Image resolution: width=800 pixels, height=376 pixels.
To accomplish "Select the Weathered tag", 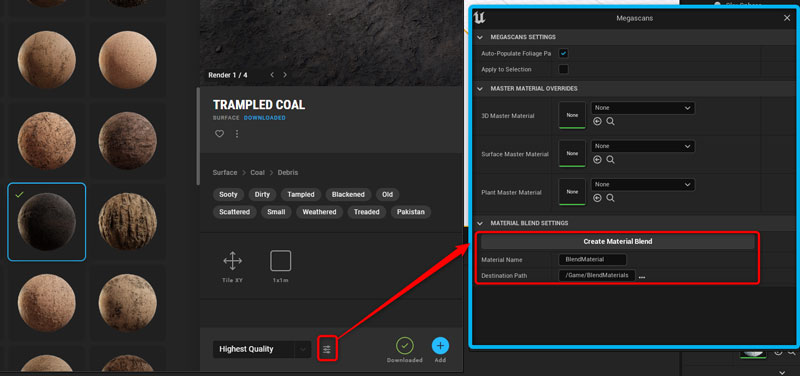I will (x=319, y=212).
